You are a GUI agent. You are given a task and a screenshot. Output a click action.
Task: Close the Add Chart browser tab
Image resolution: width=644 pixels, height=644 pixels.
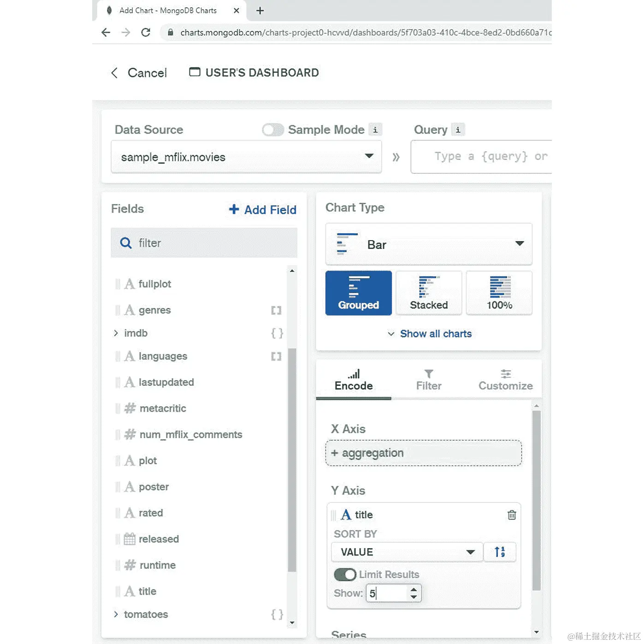pos(236,11)
